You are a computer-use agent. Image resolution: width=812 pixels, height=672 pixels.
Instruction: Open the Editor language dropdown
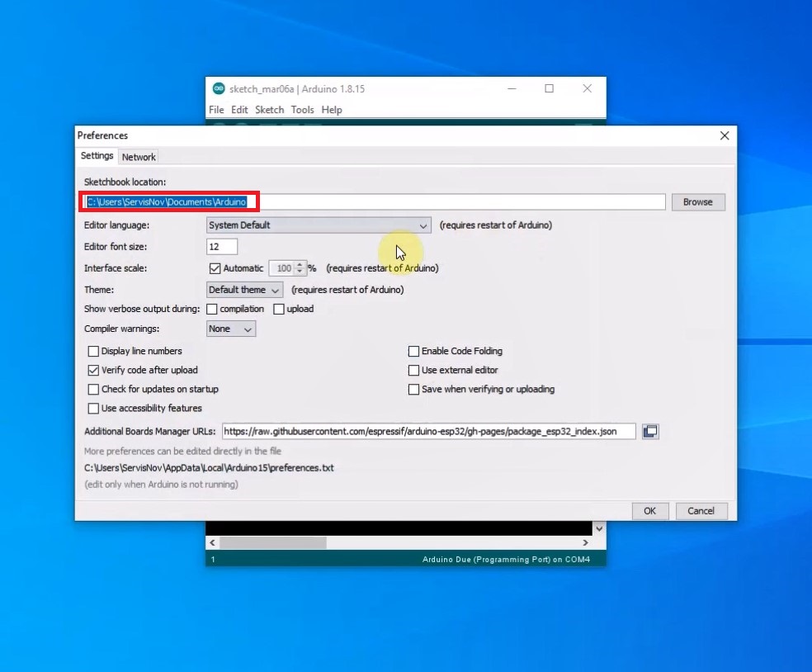[319, 225]
